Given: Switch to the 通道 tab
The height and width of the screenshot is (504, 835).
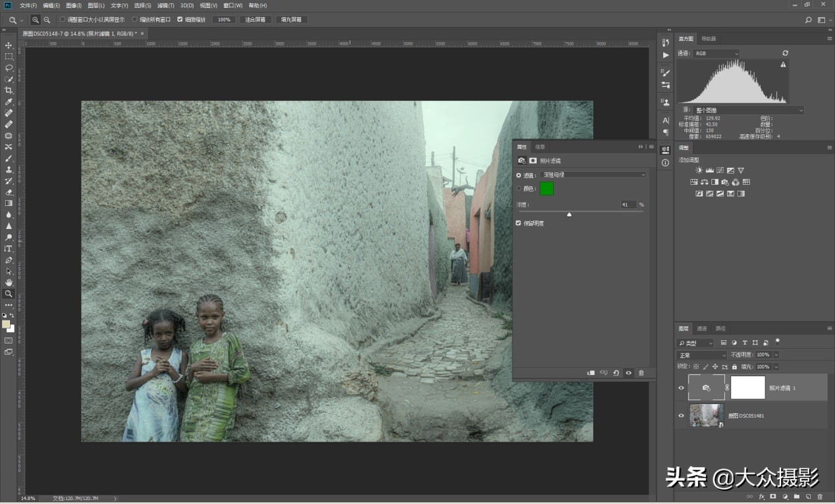Looking at the screenshot, I should point(702,328).
